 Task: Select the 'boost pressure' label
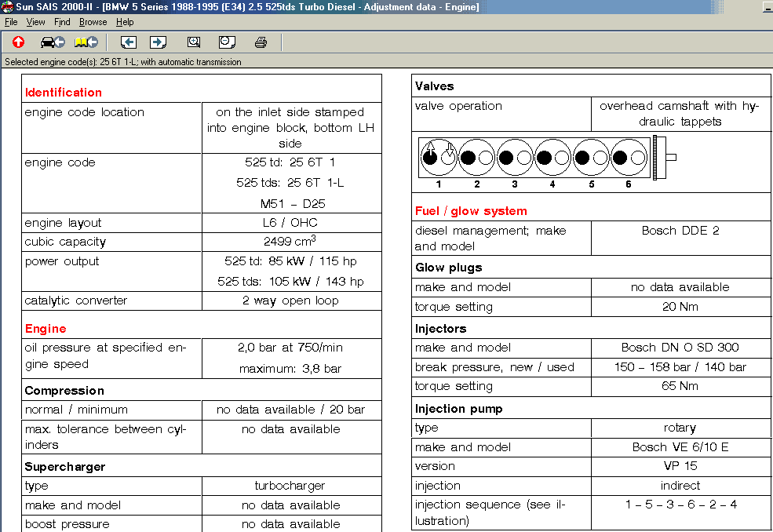pyautogui.click(x=67, y=524)
